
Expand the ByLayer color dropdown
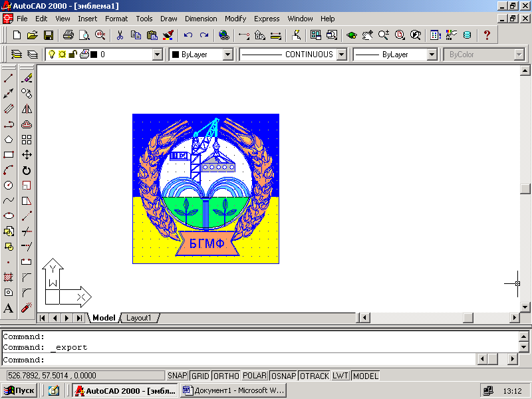click(x=228, y=55)
